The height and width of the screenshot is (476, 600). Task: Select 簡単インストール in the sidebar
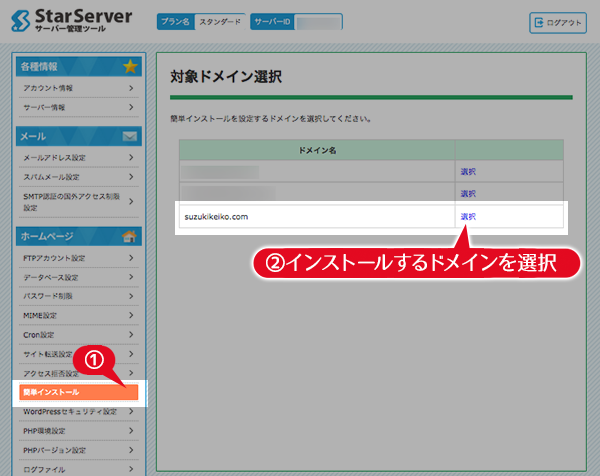[78, 392]
